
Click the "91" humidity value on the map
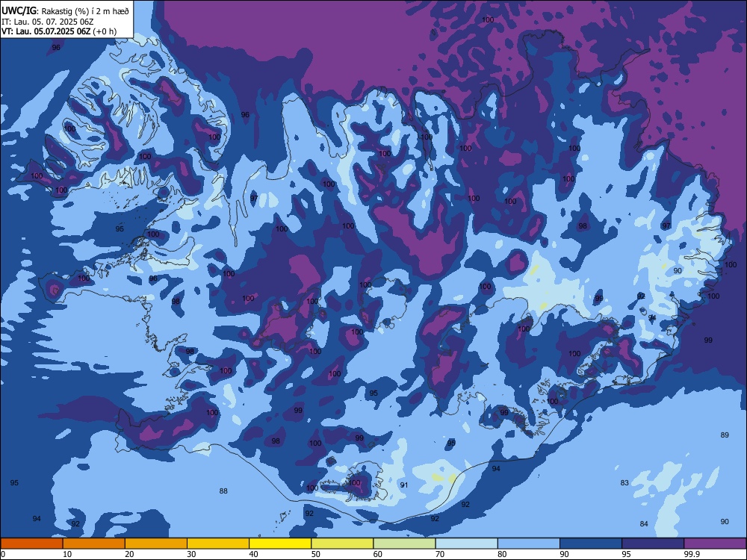(404, 485)
